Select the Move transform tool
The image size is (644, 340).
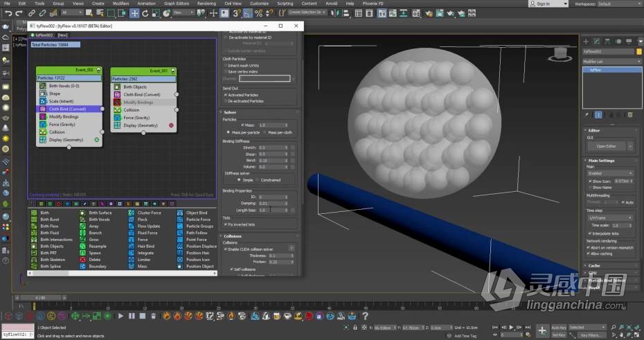134,13
